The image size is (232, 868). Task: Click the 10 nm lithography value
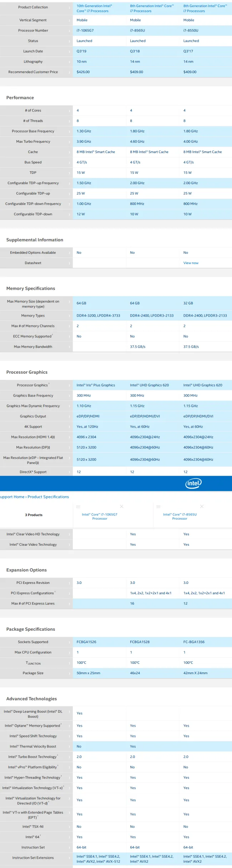[x=81, y=62]
